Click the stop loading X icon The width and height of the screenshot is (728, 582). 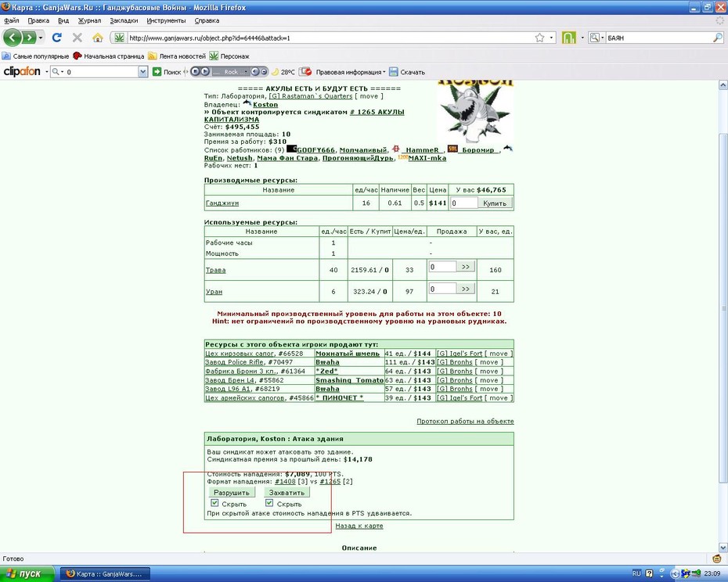pyautogui.click(x=77, y=38)
